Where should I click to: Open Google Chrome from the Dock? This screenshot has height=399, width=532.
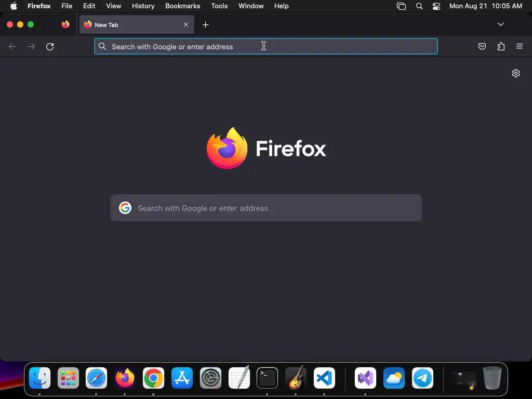click(153, 378)
